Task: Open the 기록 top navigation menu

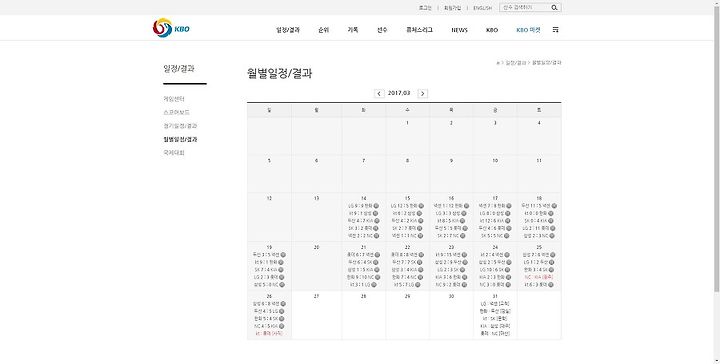Action: pos(353,30)
